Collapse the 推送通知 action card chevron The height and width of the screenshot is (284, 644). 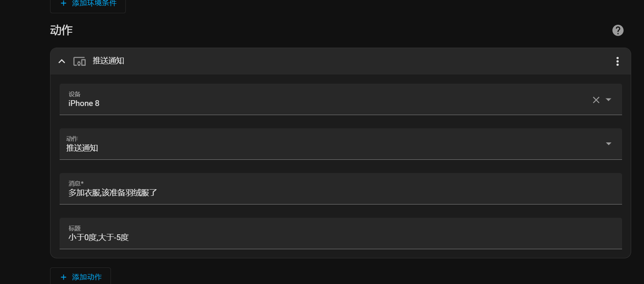62,61
